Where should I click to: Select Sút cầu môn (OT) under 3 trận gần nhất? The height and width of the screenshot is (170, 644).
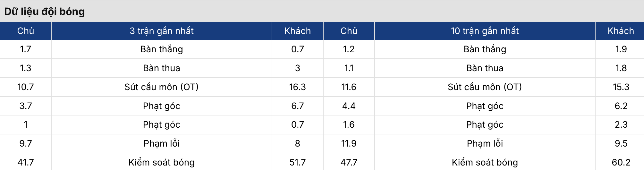click(x=162, y=87)
